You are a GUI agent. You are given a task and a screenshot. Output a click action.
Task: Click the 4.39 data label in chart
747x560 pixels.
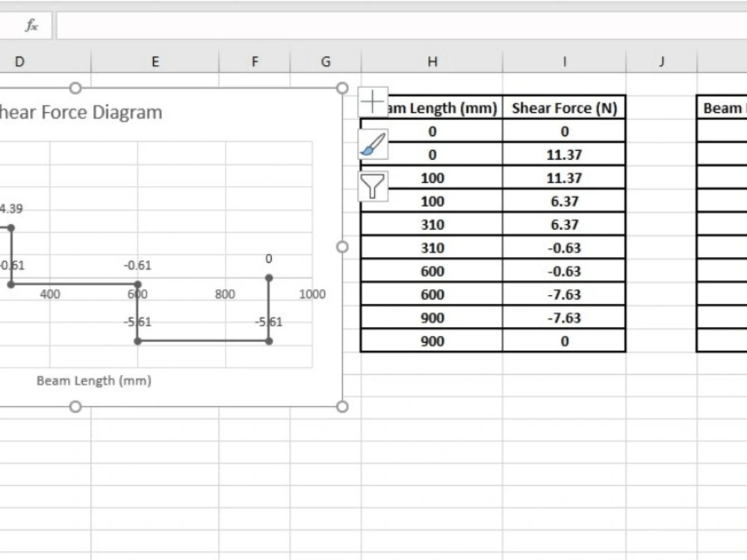click(10, 208)
